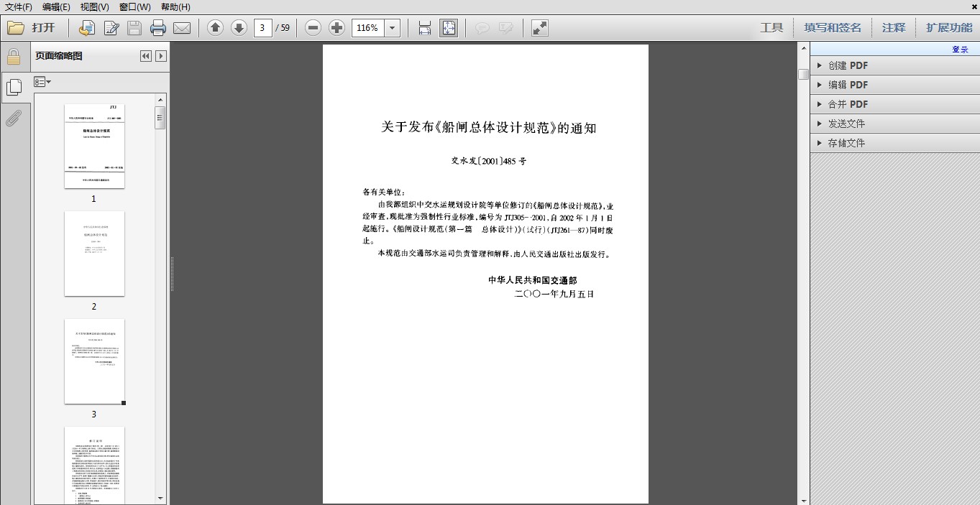Select page 2 thumbnail
This screenshot has width=980, height=505.
[94, 254]
